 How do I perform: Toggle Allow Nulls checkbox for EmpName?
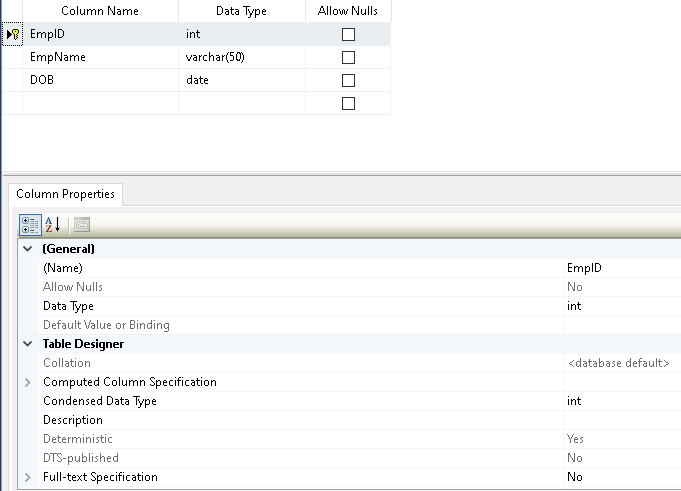(x=348, y=57)
